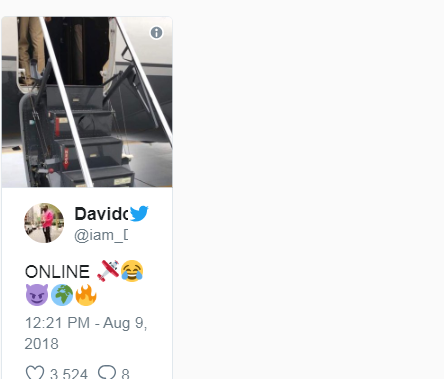444x379 pixels.
Task: Click the globe emoji in tweet
Action: pos(62,295)
